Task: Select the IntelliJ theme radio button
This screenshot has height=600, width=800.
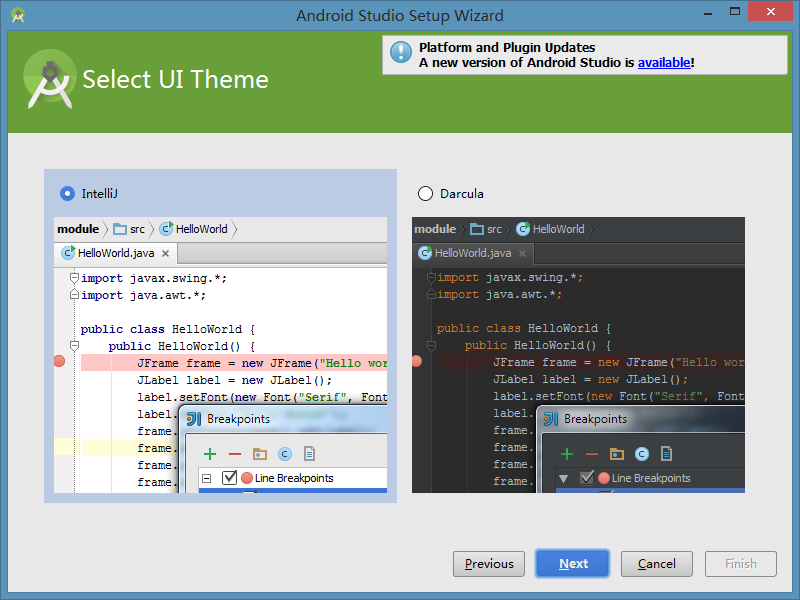Action: tap(67, 194)
